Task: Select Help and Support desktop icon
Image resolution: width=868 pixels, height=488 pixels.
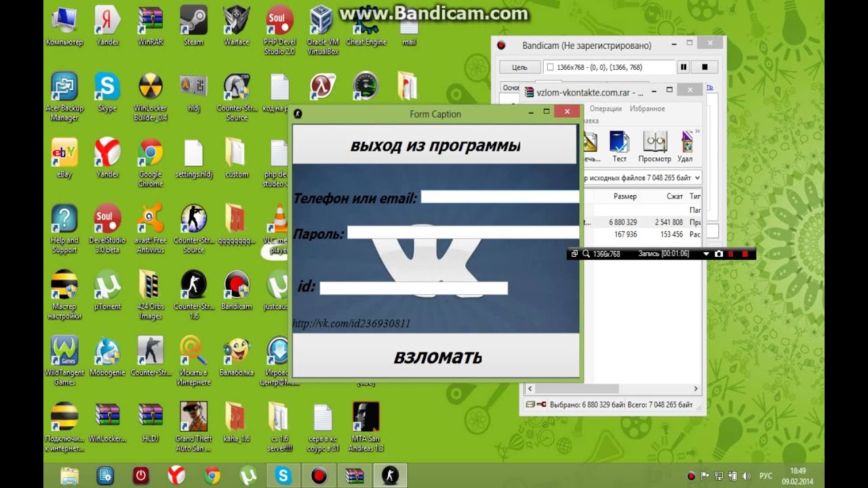Action: [x=64, y=229]
